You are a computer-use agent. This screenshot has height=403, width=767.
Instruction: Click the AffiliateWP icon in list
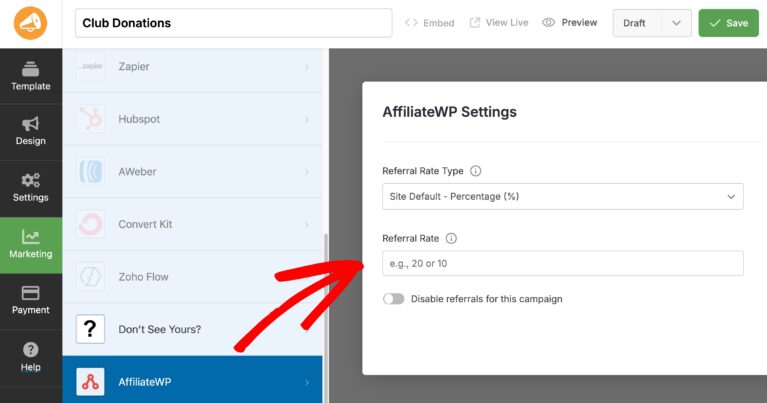(x=91, y=382)
